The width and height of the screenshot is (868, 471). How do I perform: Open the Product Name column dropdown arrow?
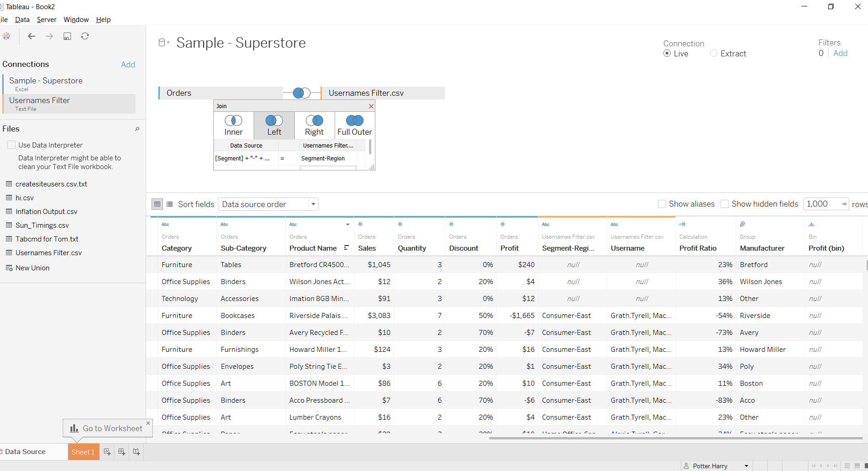347,225
